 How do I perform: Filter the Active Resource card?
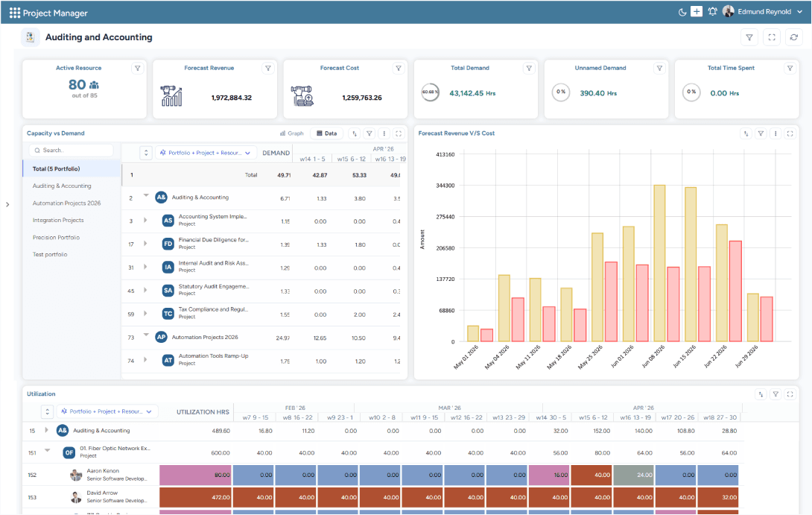click(x=138, y=68)
